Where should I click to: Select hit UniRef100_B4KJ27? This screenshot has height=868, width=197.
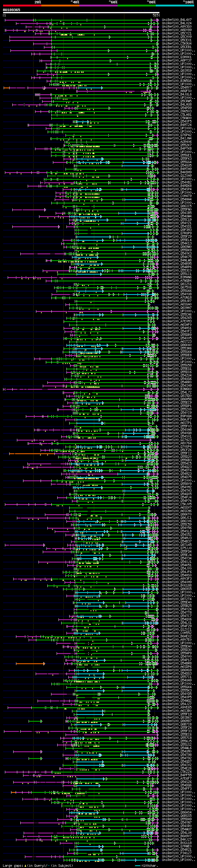pyautogui.click(x=177, y=839)
